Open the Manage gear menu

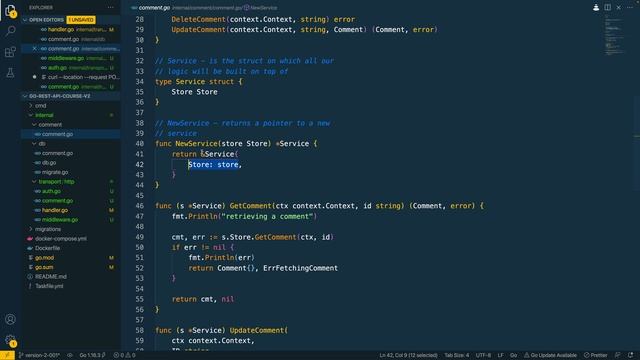coord(10,340)
